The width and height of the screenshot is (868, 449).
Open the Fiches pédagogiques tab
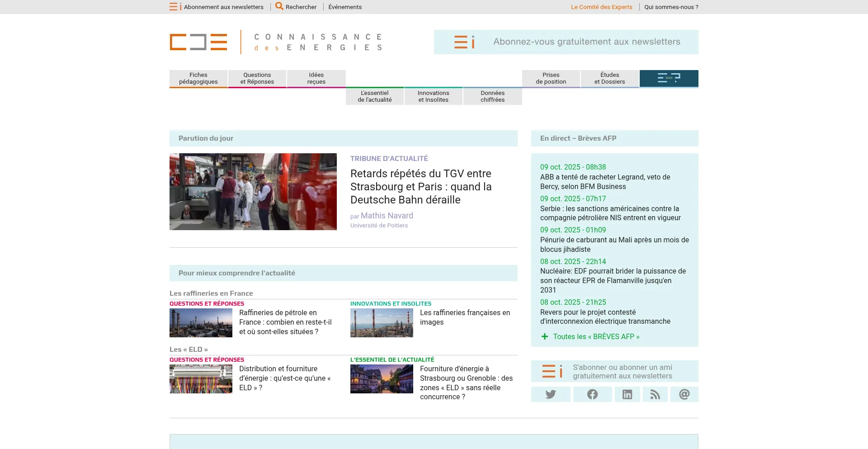click(x=198, y=78)
